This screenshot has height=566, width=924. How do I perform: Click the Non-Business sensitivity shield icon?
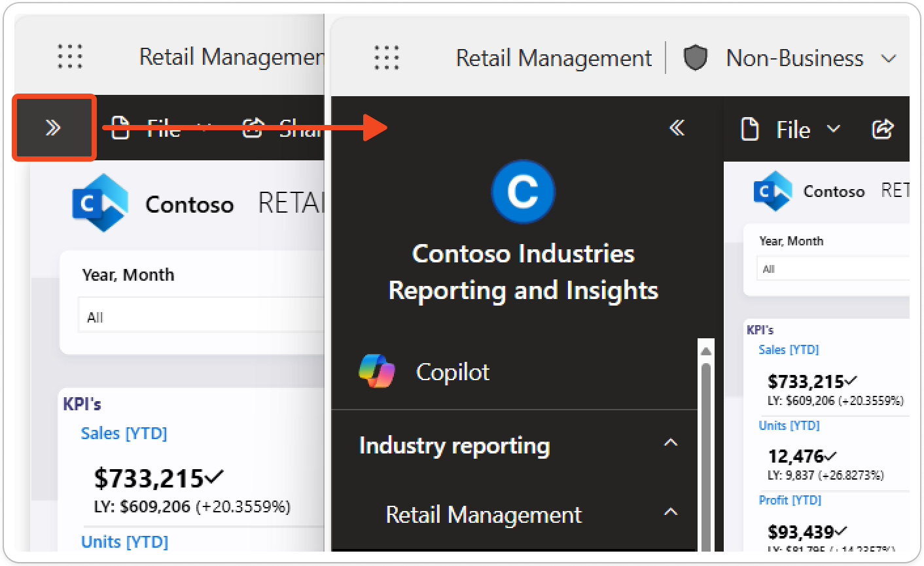(x=695, y=58)
